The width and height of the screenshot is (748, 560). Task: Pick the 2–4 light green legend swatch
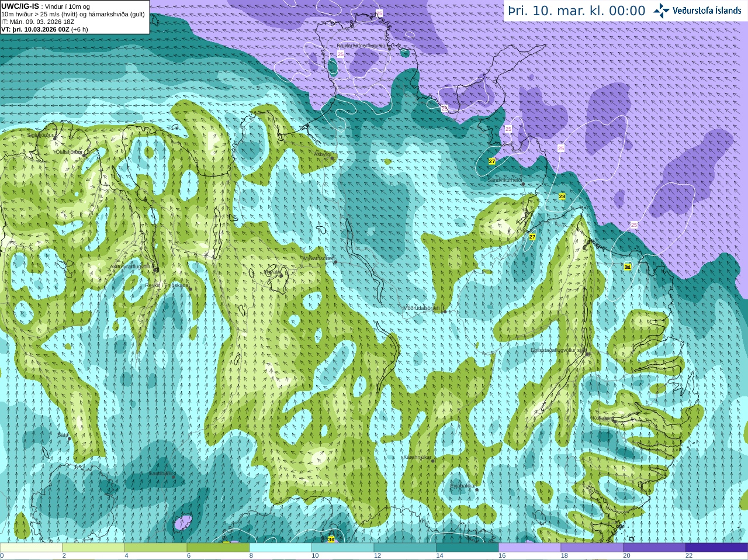coord(93,548)
